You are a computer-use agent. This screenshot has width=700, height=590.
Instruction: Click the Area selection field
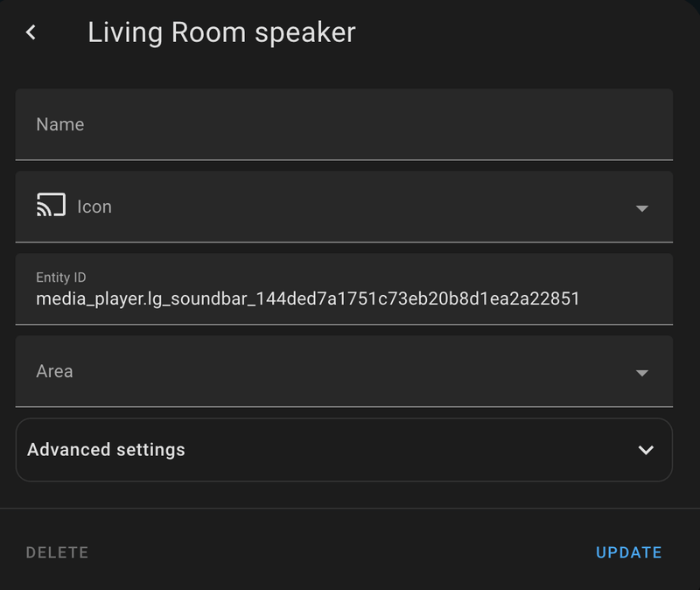pos(332,372)
